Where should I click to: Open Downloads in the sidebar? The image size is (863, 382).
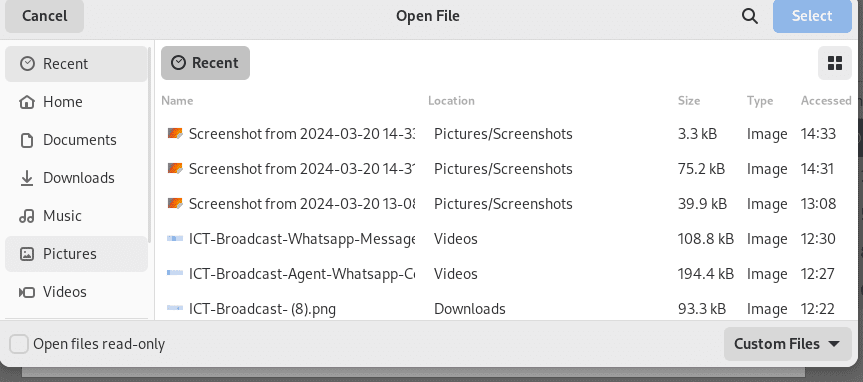pos(77,178)
